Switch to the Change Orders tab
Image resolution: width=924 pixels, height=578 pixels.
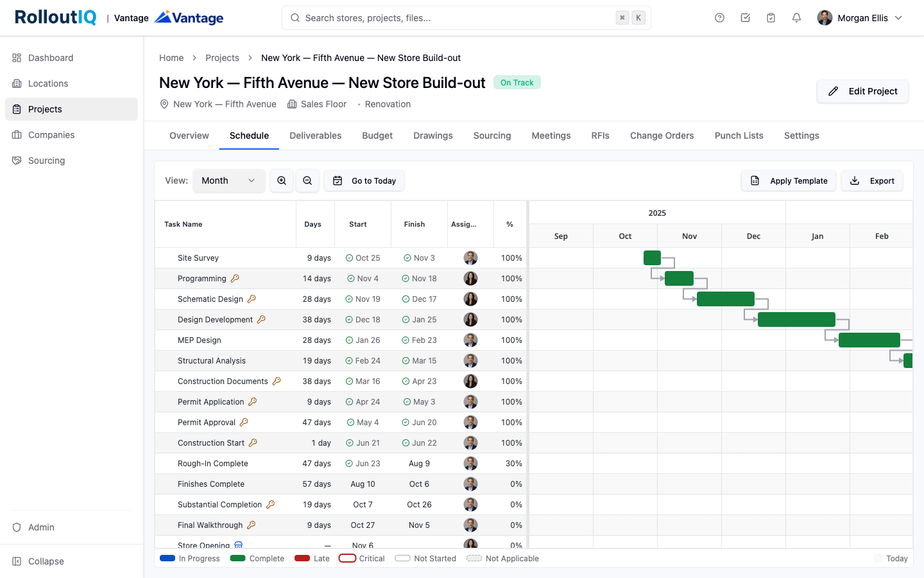[662, 136]
